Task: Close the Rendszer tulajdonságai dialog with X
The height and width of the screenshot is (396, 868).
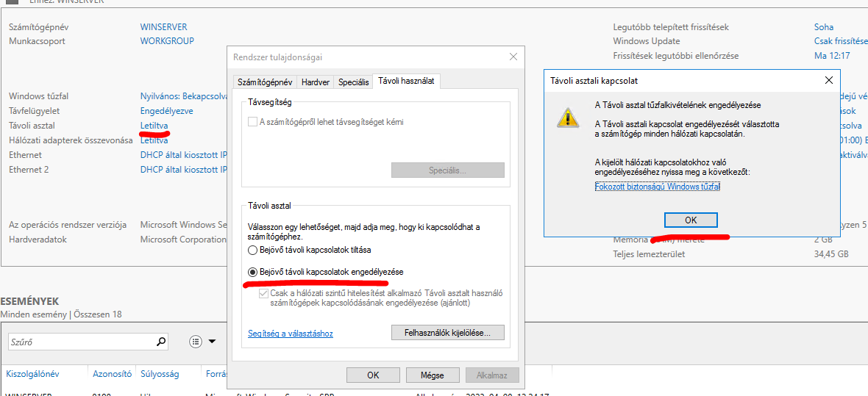Action: [513, 57]
